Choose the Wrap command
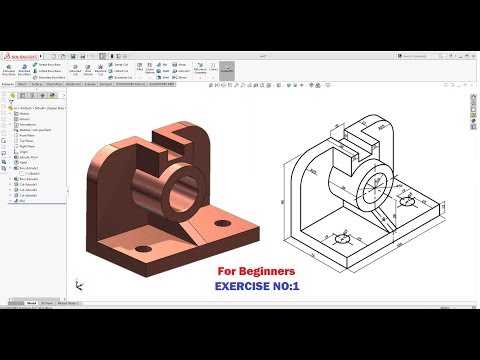The height and width of the screenshot is (360, 480). tap(179, 65)
